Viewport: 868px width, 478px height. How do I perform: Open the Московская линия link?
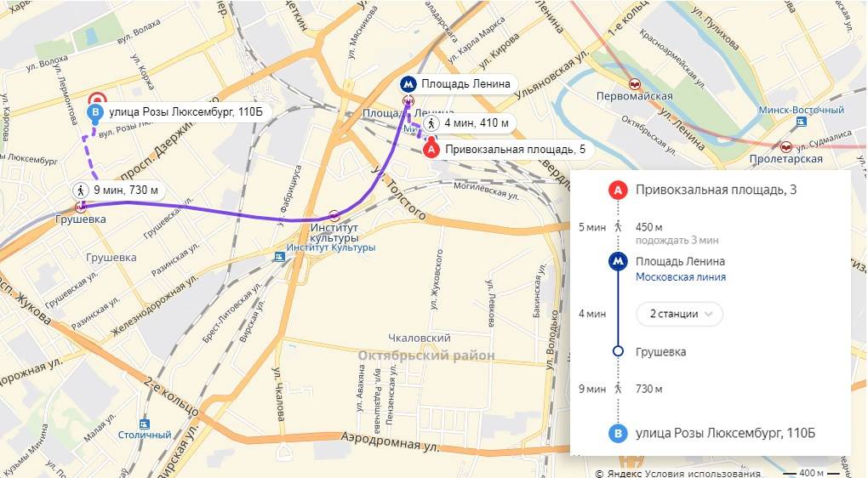click(x=680, y=277)
